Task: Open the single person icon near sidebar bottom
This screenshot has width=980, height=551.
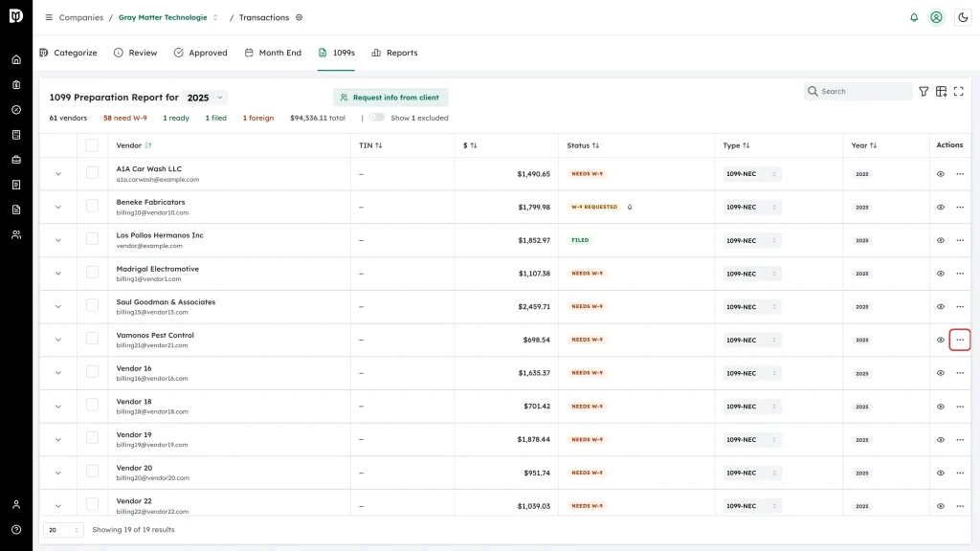Action: 16,505
